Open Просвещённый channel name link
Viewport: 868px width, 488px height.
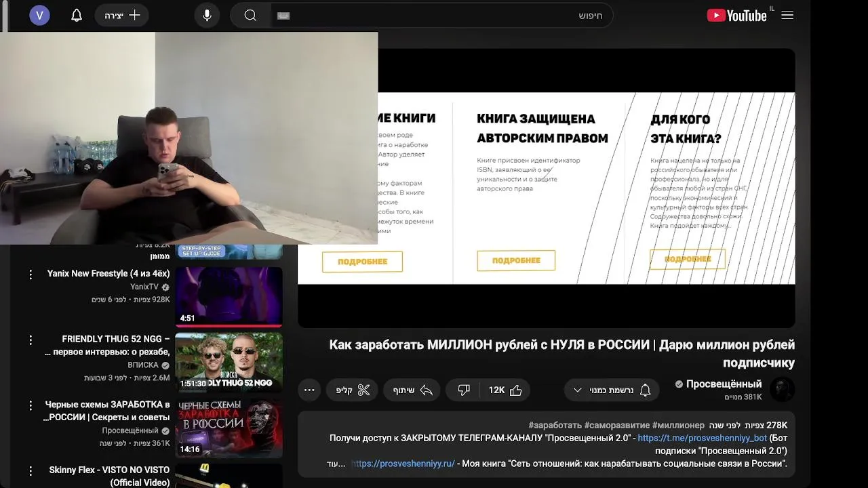click(x=724, y=384)
